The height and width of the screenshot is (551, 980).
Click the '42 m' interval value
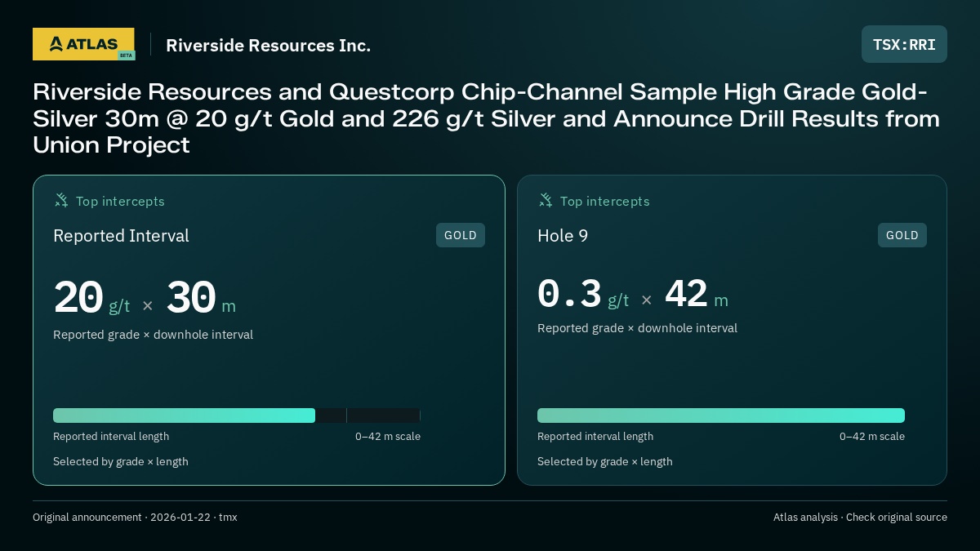[697, 294]
